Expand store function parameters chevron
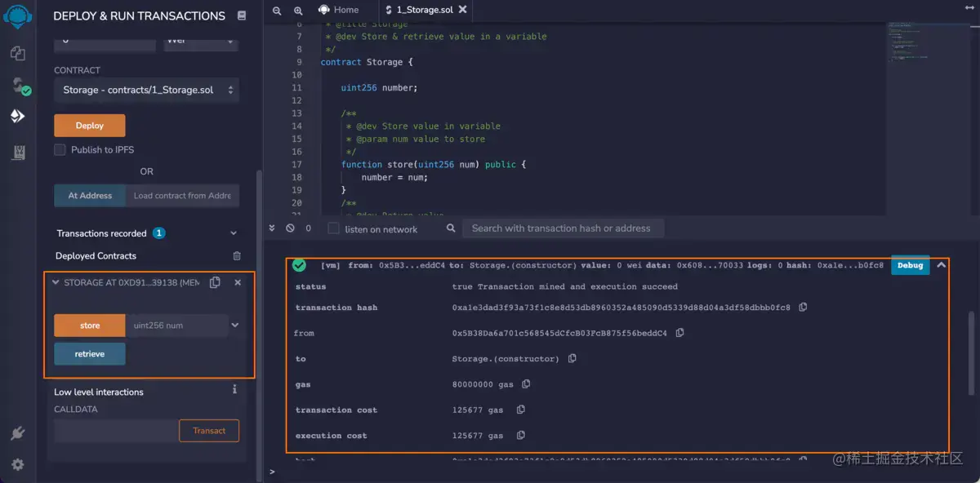The width and height of the screenshot is (980, 483). point(235,325)
